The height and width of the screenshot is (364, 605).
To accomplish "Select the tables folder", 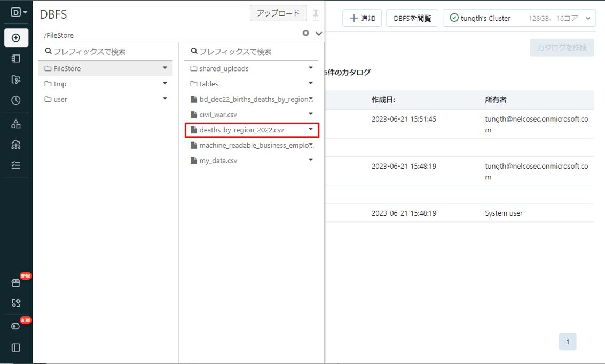I will 251,84.
